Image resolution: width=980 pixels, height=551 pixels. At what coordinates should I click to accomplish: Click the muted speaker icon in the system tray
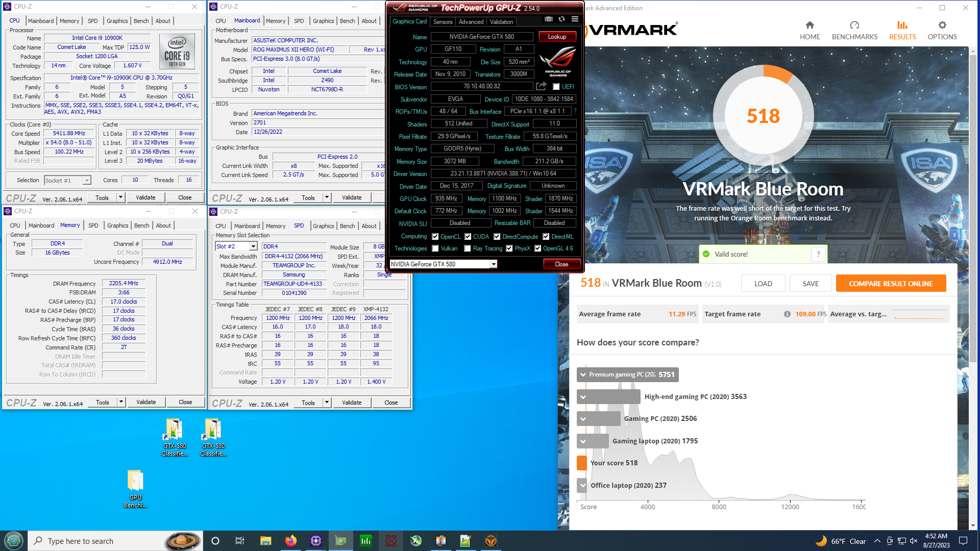coord(914,541)
